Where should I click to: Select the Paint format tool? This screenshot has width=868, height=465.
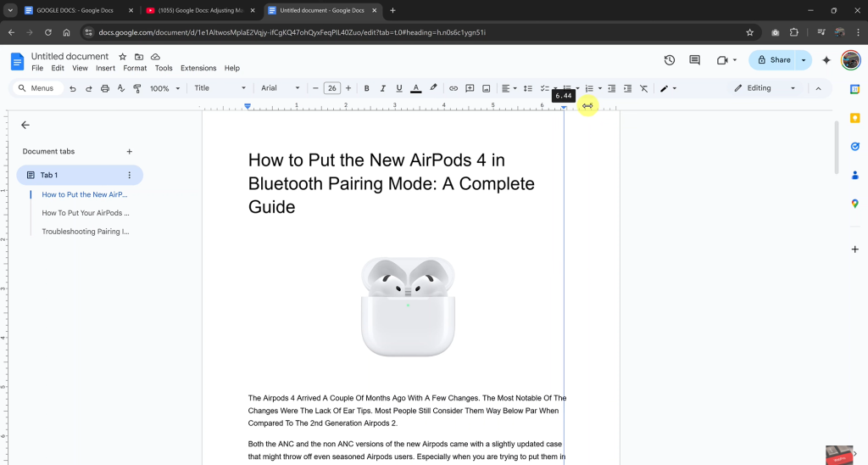136,89
